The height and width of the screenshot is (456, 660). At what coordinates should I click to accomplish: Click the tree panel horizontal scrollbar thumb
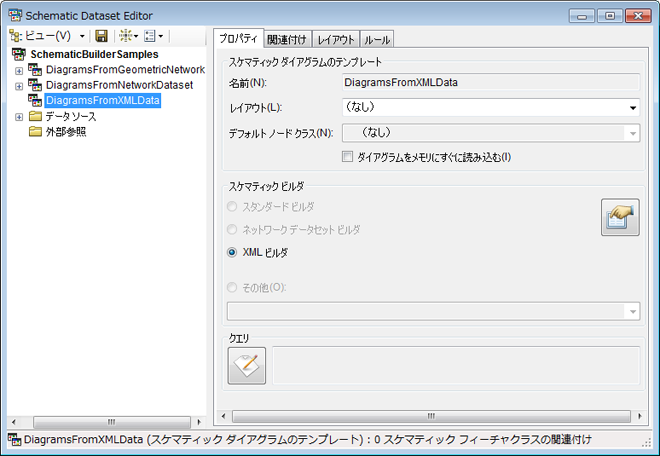pyautogui.click(x=112, y=422)
